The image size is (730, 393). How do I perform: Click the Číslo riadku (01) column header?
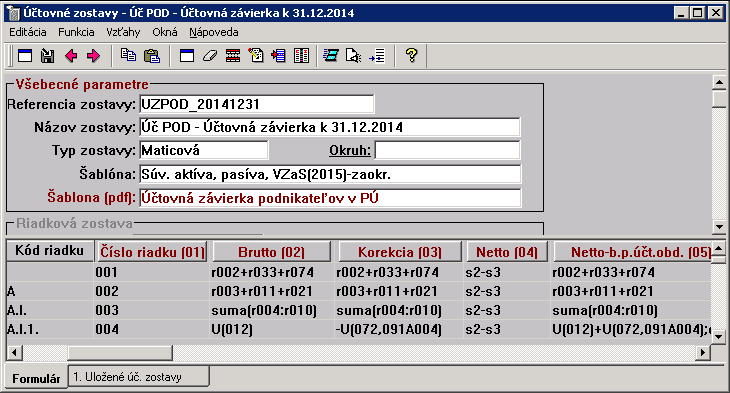[152, 251]
